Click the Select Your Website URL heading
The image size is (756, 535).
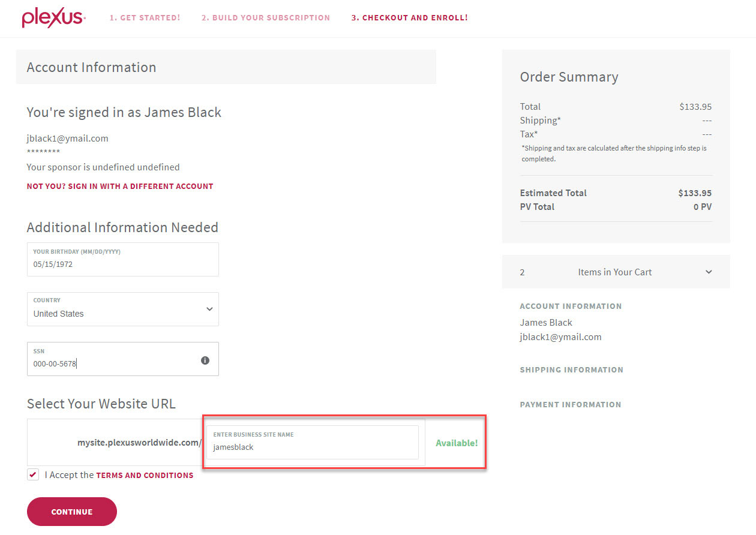tap(101, 404)
